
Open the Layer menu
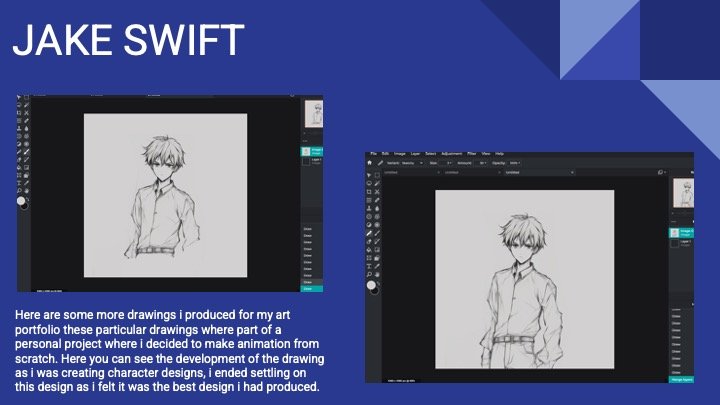pos(416,154)
